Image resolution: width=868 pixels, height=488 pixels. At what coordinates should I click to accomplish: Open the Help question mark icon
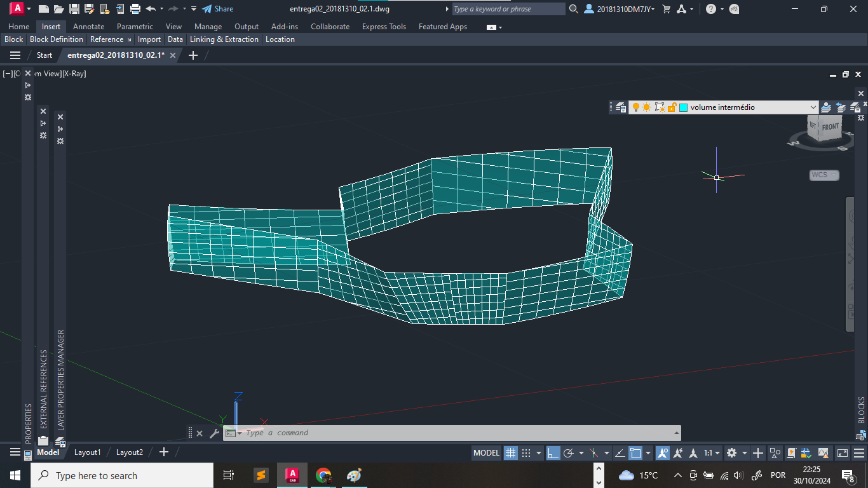[x=711, y=9]
